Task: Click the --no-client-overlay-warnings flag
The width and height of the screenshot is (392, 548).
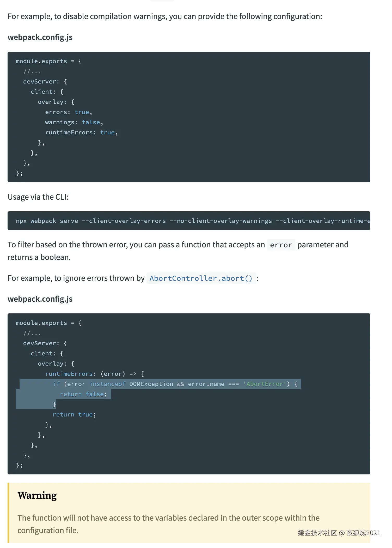Action: pyautogui.click(x=220, y=221)
